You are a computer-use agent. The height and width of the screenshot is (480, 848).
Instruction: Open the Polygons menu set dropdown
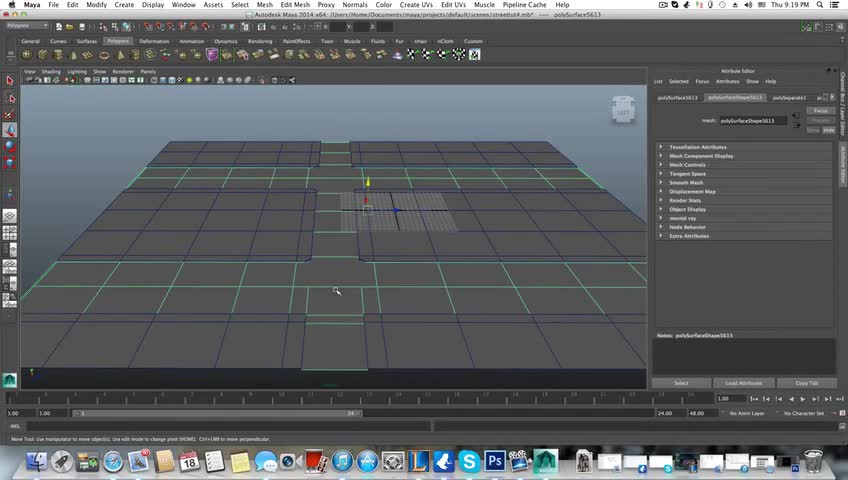tap(25, 26)
